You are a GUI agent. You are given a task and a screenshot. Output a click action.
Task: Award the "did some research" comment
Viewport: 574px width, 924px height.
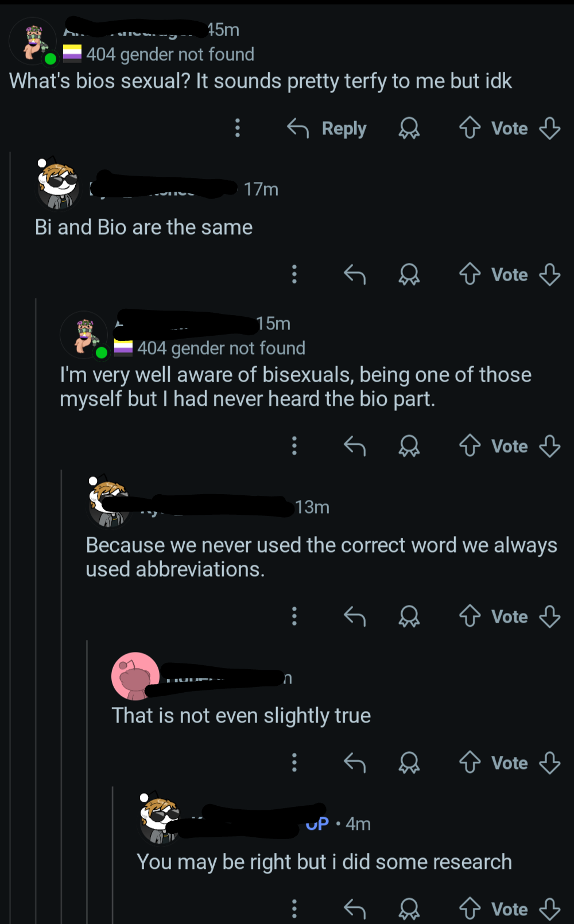tap(409, 909)
